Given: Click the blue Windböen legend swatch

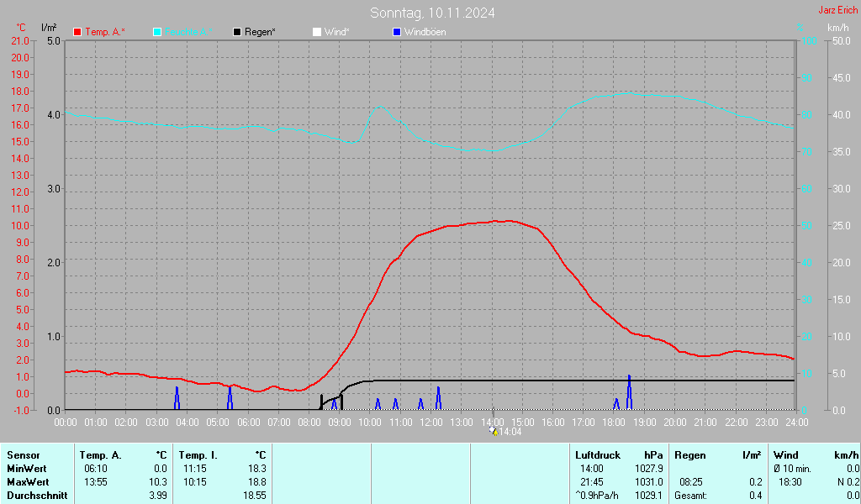Looking at the screenshot, I should [397, 32].
